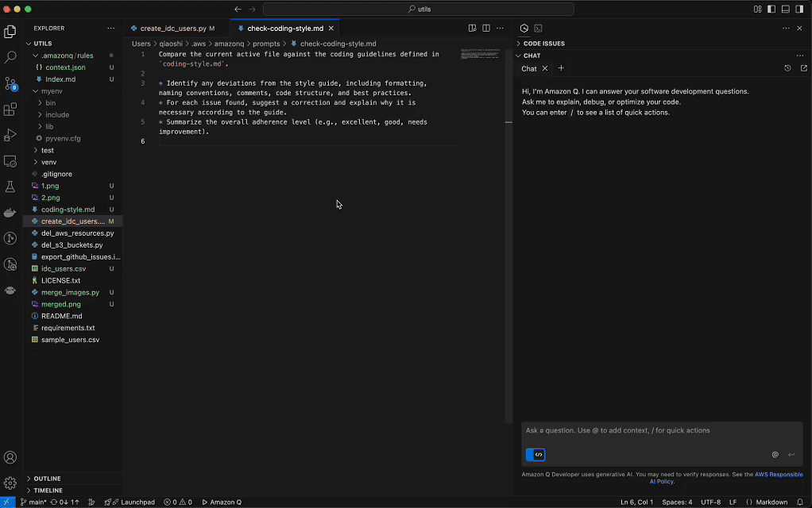Open the Explorer view in activity bar
The image size is (812, 508).
pos(10,32)
